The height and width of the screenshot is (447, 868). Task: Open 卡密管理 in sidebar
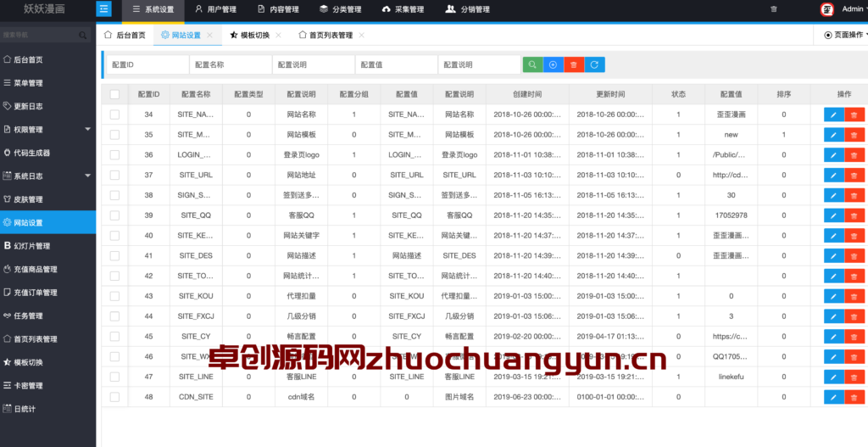[47, 386]
